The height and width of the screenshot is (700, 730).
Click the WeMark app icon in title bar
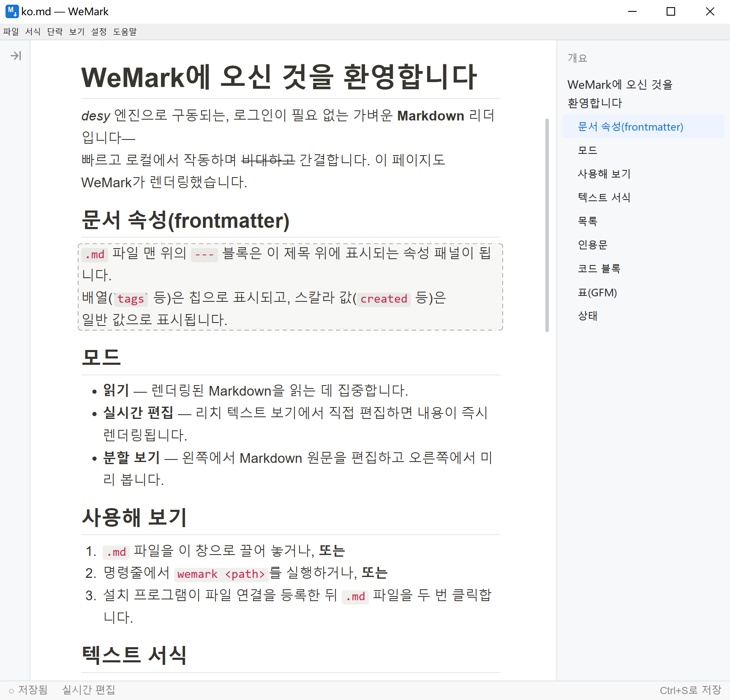point(12,11)
